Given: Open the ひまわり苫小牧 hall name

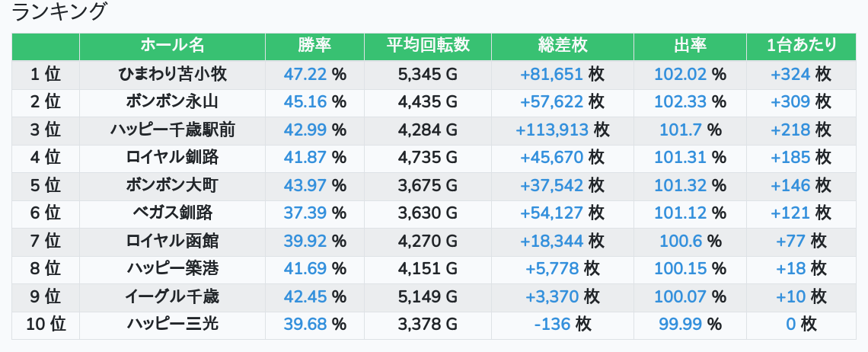Looking at the screenshot, I should click(x=173, y=74).
